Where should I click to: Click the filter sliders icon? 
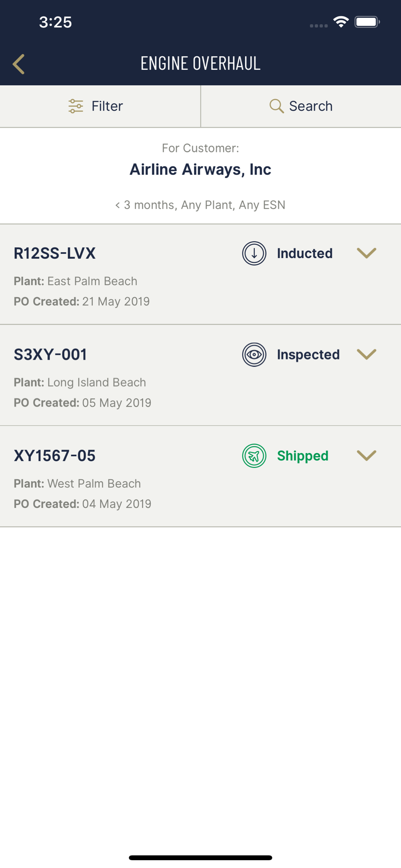pos(76,106)
